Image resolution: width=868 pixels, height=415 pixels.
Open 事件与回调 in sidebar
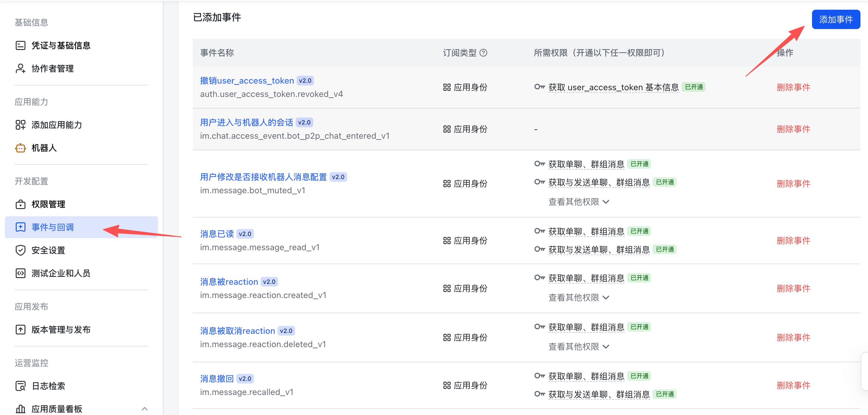pos(81,227)
